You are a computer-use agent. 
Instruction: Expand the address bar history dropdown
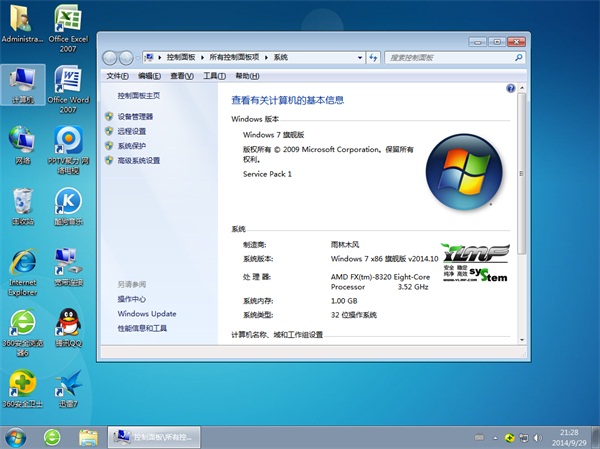[x=360, y=57]
